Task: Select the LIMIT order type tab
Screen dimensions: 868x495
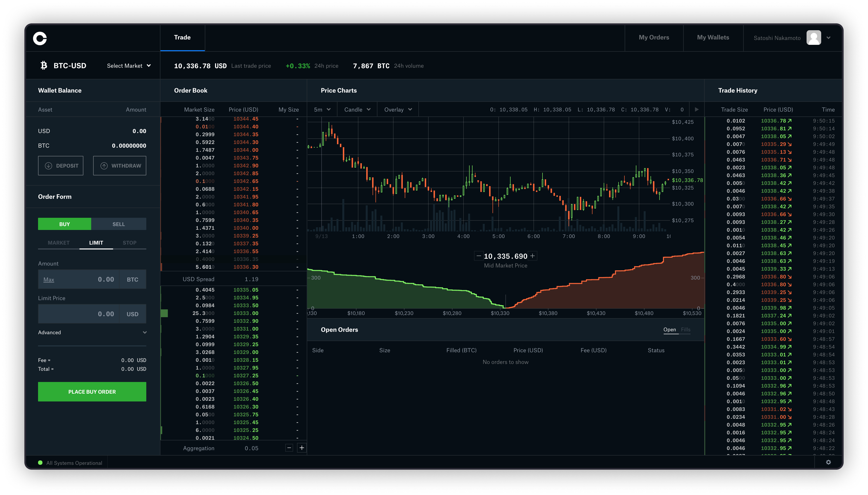Action: 95,242
